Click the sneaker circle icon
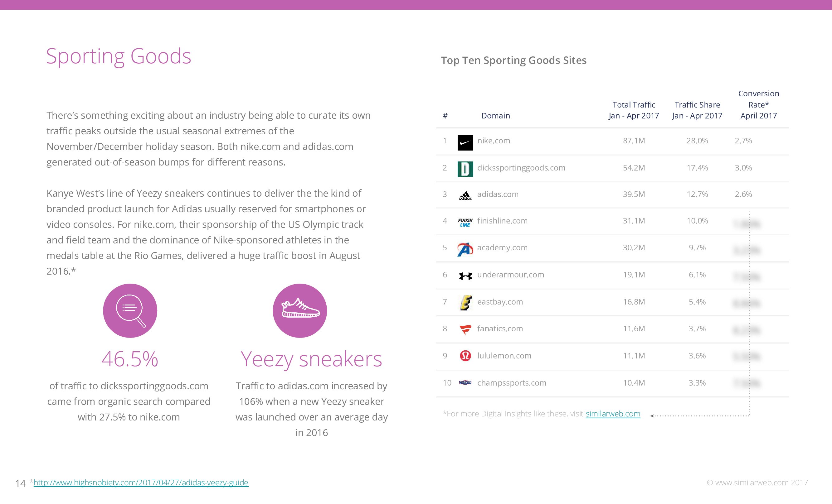Screen dimensions: 832x504 [299, 310]
